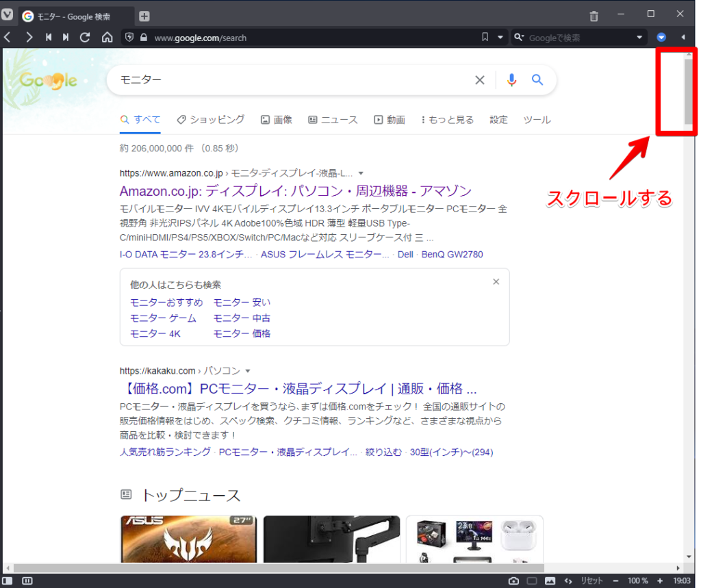
Task: Expand options arrow for kakaku.com result
Action: pos(248,371)
